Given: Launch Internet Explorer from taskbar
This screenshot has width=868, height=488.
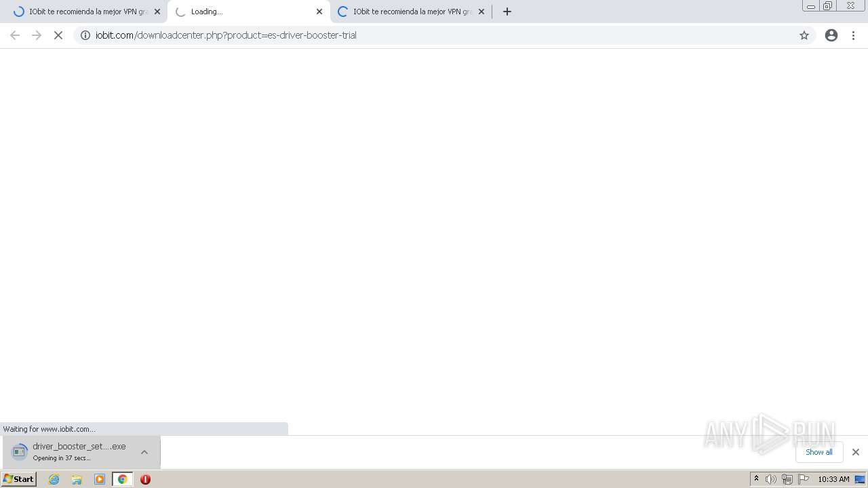Looking at the screenshot, I should [x=54, y=479].
